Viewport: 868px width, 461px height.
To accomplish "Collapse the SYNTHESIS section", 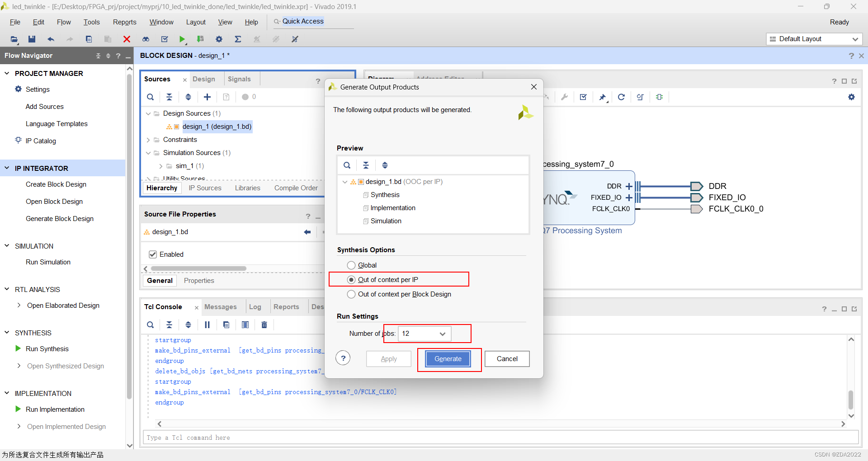I will coord(7,333).
